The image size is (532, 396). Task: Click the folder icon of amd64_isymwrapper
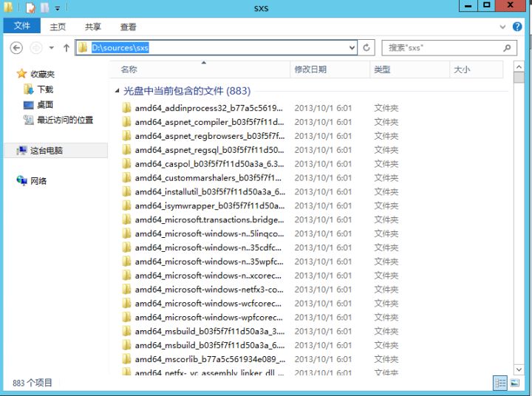(x=126, y=205)
